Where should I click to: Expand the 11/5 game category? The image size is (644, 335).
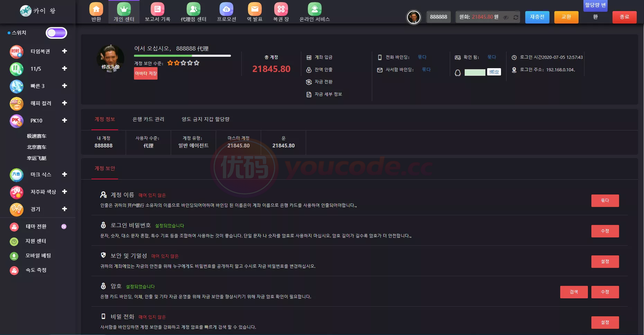click(64, 69)
